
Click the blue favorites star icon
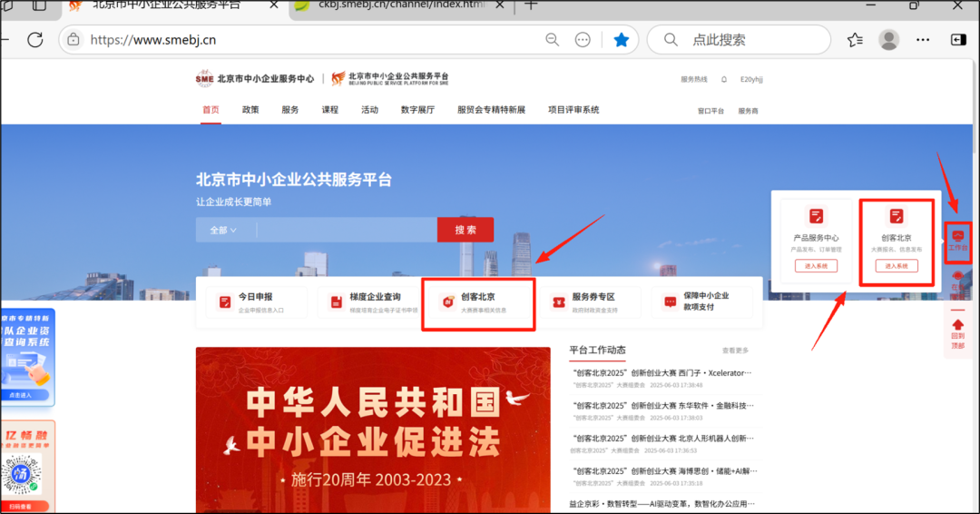pyautogui.click(x=622, y=40)
